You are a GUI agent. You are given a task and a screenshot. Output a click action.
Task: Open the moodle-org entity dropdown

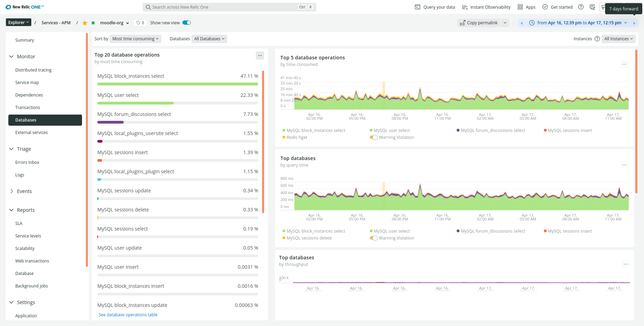click(x=115, y=23)
